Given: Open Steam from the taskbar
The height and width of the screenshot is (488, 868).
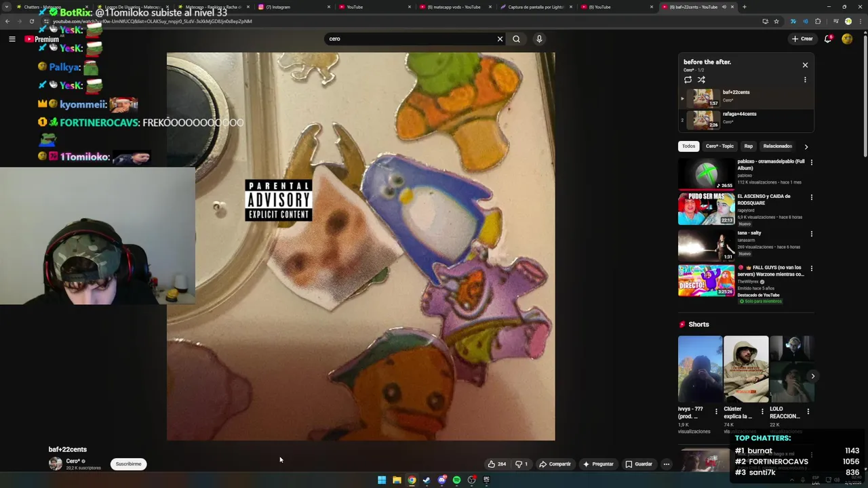Looking at the screenshot, I should click(427, 480).
